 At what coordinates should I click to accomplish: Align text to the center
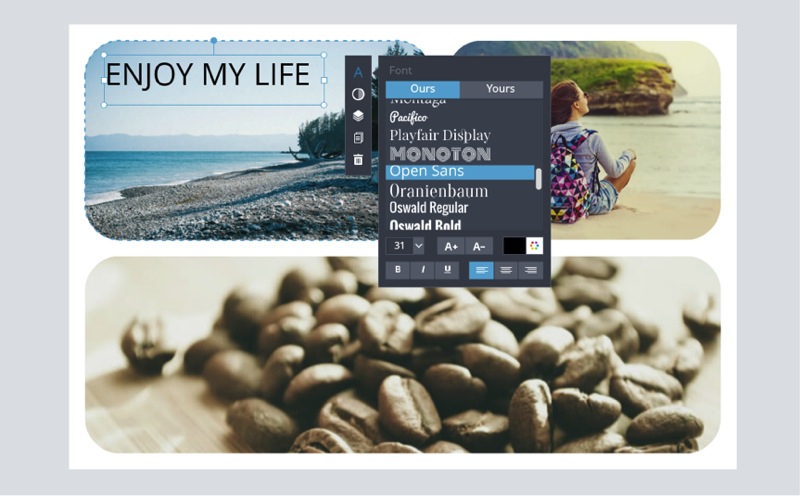pyautogui.click(x=506, y=270)
